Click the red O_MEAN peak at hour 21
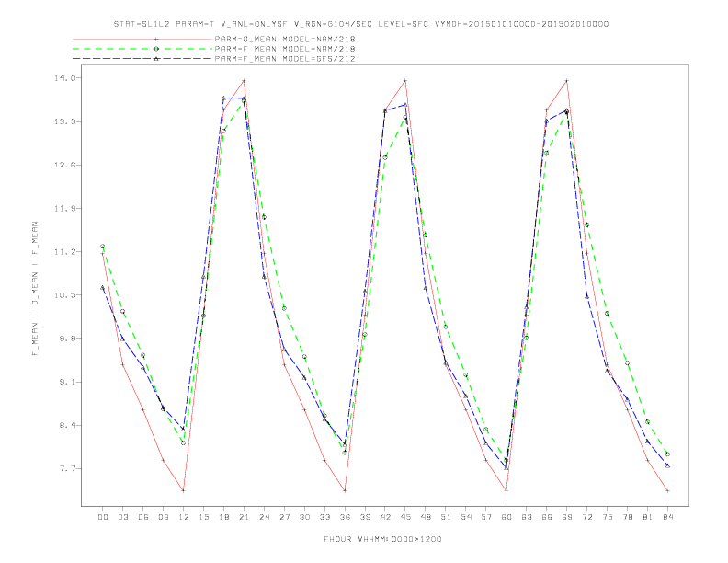 tap(244, 81)
